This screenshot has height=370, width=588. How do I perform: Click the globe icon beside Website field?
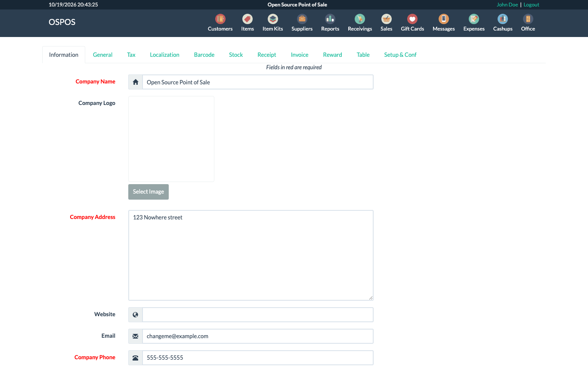tap(136, 314)
